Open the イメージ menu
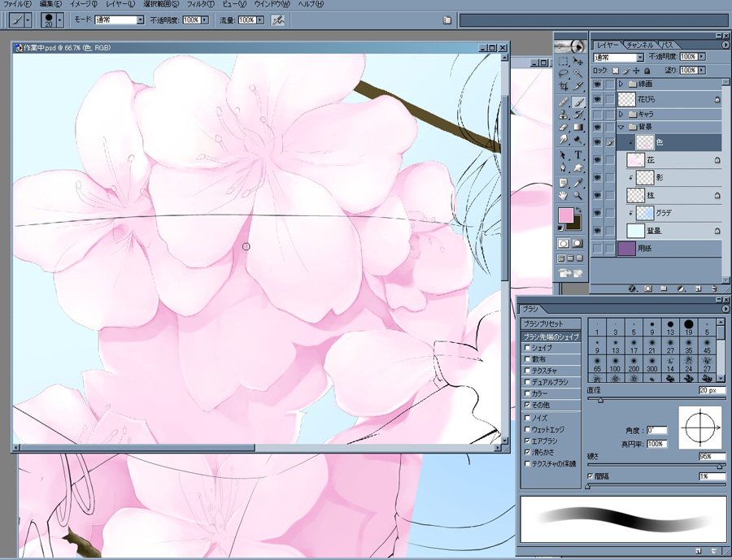The image size is (732, 560). 84,4
